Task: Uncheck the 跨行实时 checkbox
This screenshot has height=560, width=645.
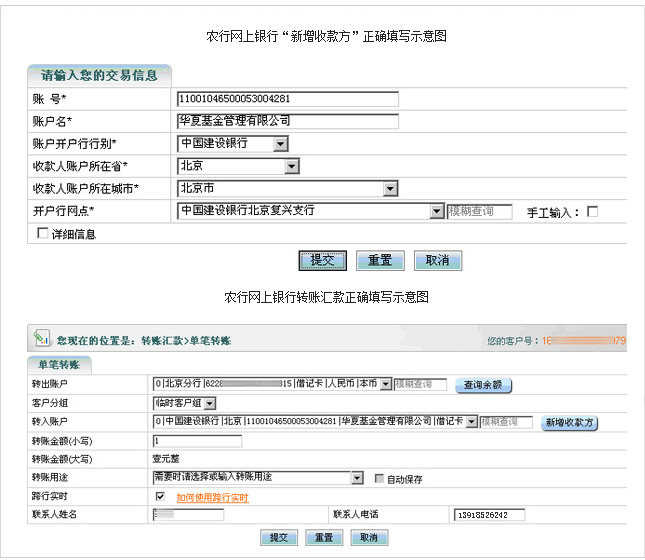Action: click(160, 496)
